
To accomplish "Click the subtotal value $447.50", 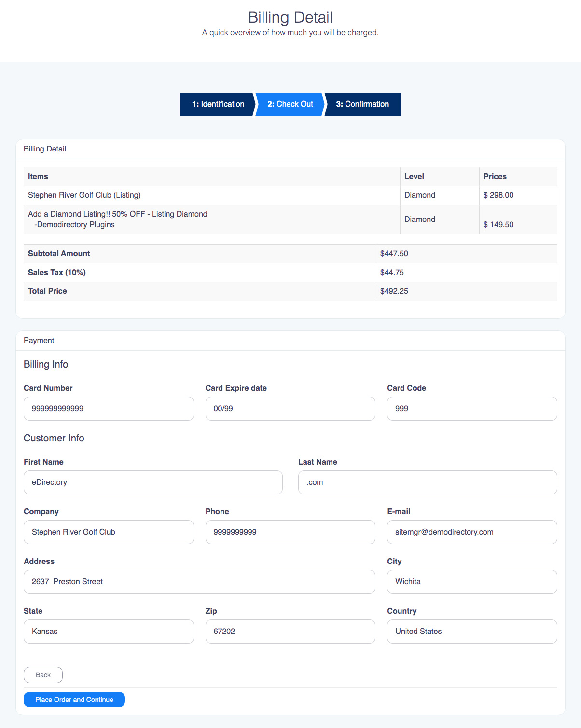I will tap(394, 254).
